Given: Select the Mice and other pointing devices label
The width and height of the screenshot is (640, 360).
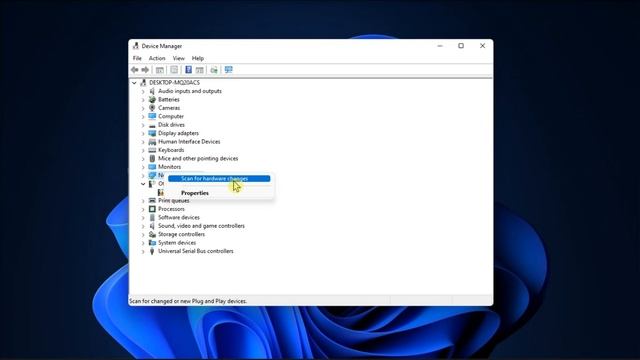Looking at the screenshot, I should click(198, 158).
